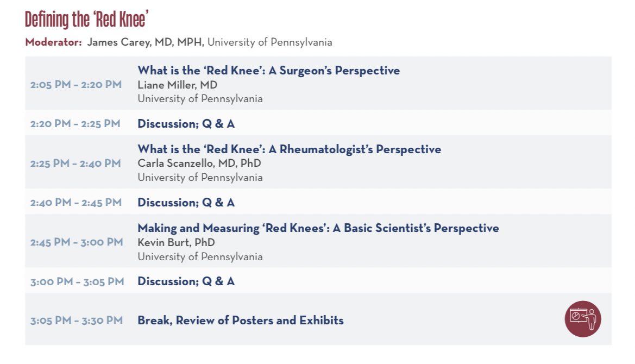Click speaker name Kevin Burt, PhD
The image size is (635, 364).
coord(176,242)
